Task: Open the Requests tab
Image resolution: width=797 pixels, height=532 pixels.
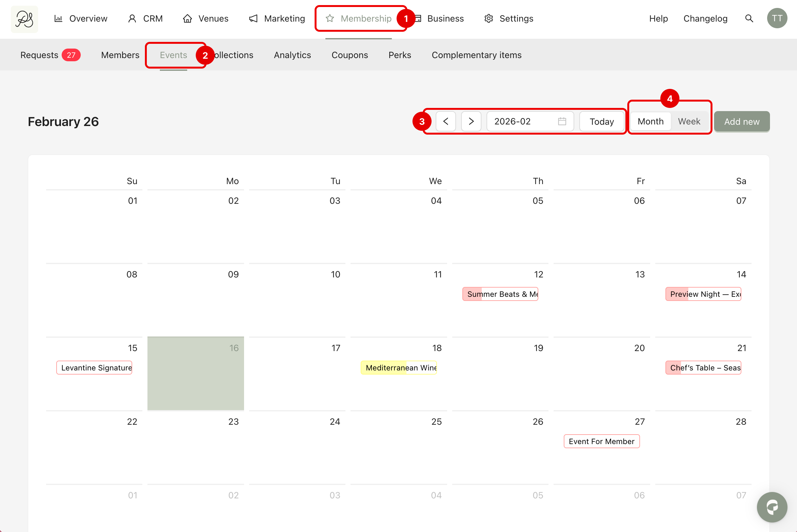Action: 39,55
